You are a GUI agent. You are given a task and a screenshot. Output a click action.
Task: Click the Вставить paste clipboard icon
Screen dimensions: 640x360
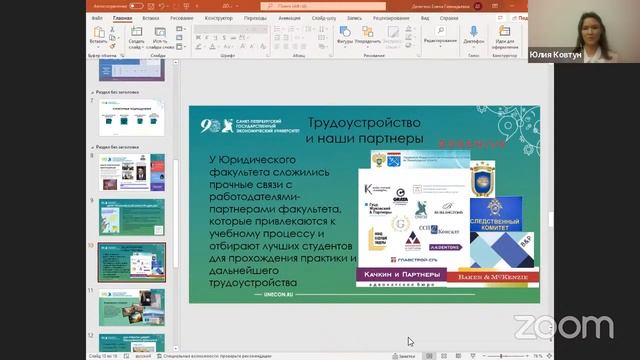tap(98, 32)
